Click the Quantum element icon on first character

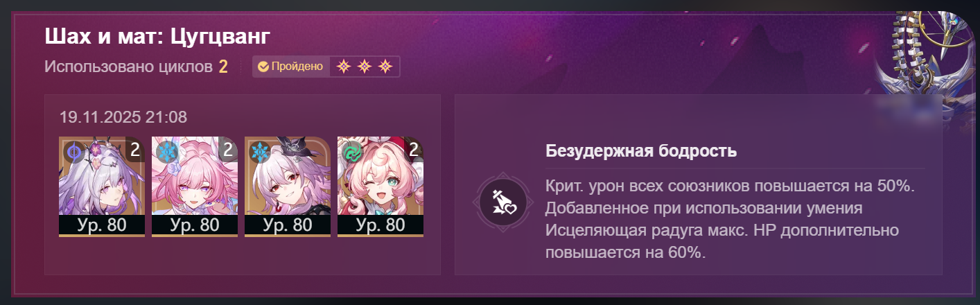coord(73,151)
